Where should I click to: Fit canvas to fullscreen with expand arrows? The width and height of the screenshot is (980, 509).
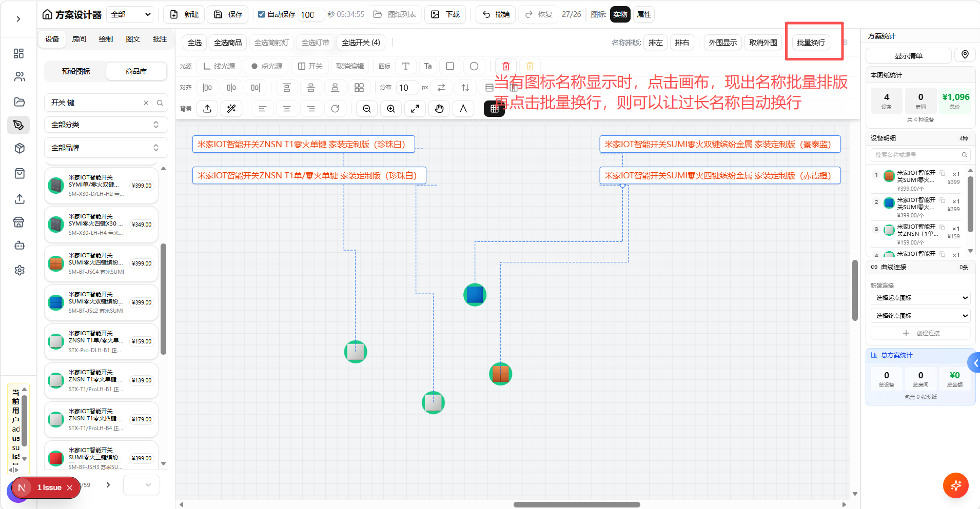tap(415, 109)
